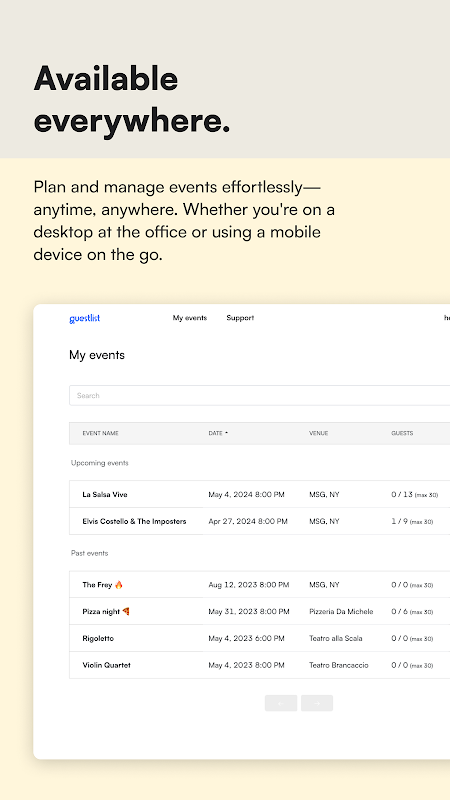Go to previous page arrow button

[x=281, y=703]
